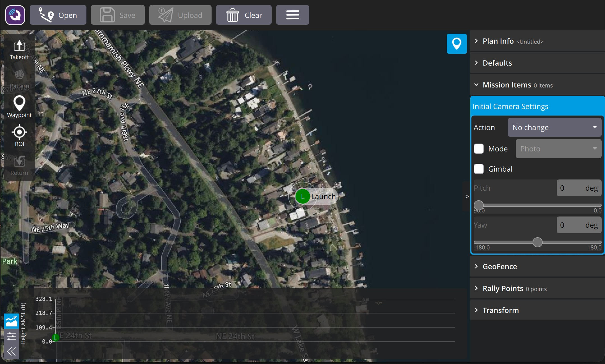Image resolution: width=605 pixels, height=364 pixels.
Task: Click the sliders settings icon
Action: (12, 336)
